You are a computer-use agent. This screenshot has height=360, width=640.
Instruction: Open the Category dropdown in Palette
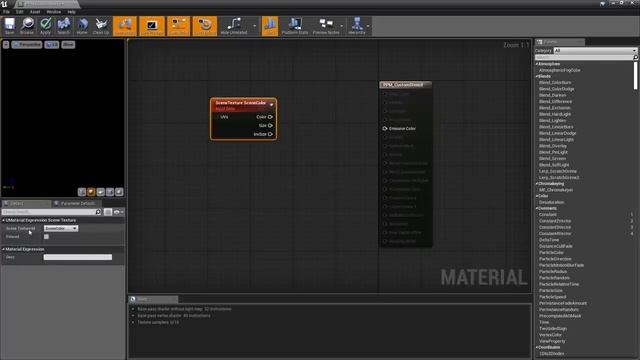(x=595, y=51)
